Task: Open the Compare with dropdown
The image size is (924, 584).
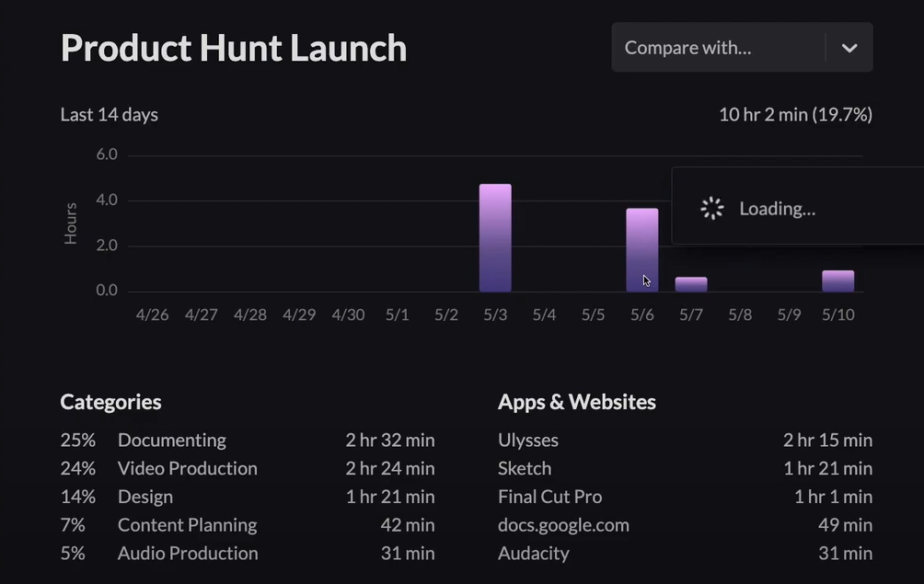Action: tap(718, 48)
